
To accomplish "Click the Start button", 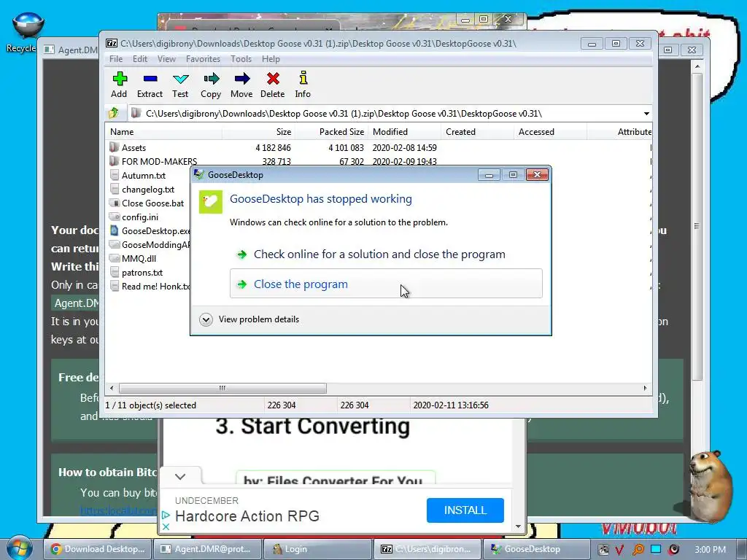I will click(19, 548).
